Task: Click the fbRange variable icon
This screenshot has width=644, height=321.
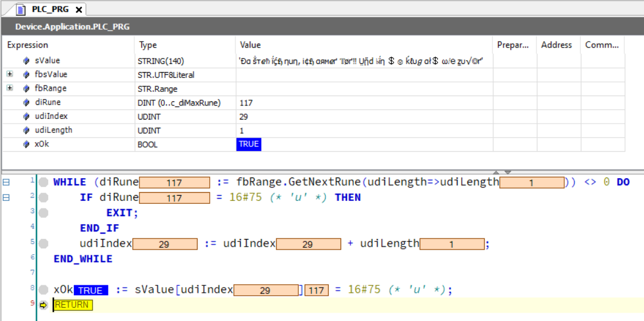Action: [26, 89]
